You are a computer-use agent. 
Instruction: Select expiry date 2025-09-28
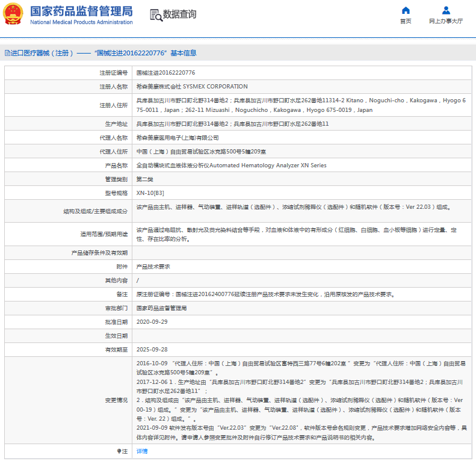pos(152,350)
